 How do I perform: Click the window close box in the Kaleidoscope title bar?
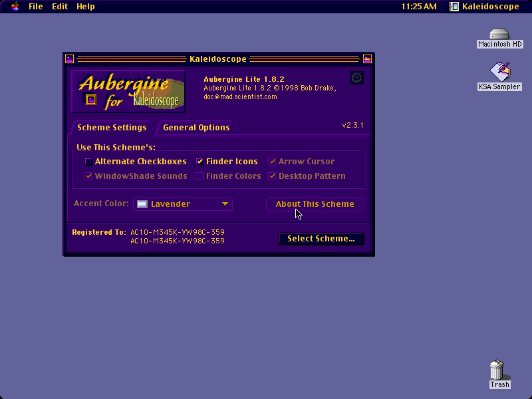[70, 59]
